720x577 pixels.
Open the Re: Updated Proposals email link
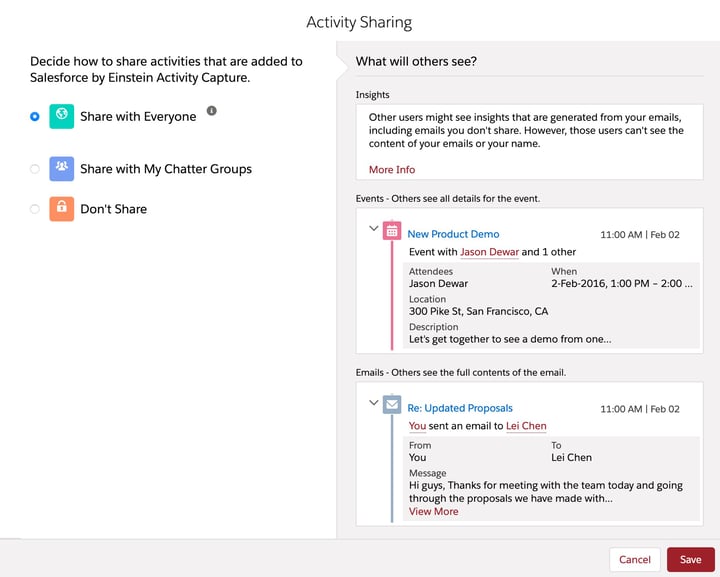(x=460, y=408)
